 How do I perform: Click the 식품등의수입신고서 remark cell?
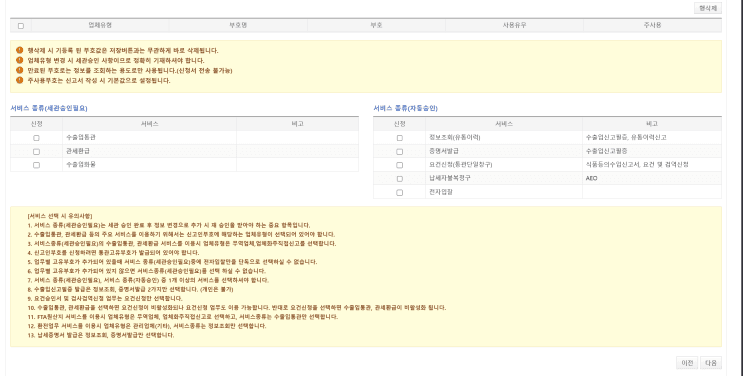[652, 165]
